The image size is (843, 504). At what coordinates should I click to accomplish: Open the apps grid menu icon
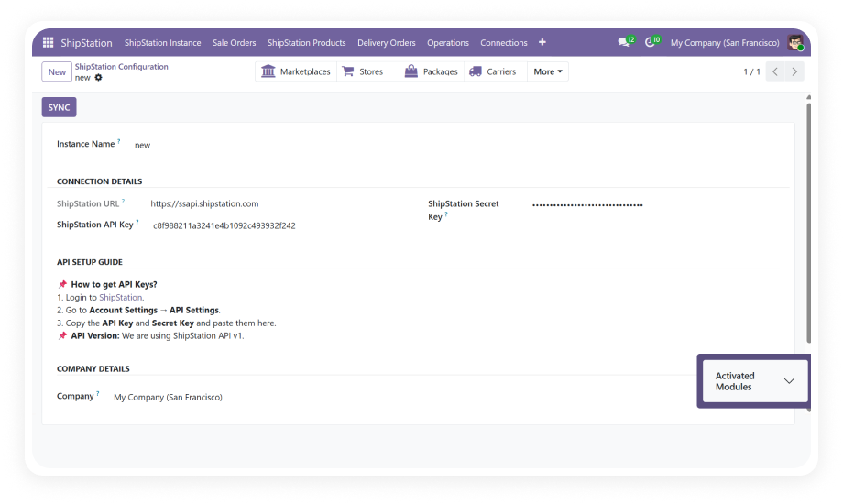[48, 42]
